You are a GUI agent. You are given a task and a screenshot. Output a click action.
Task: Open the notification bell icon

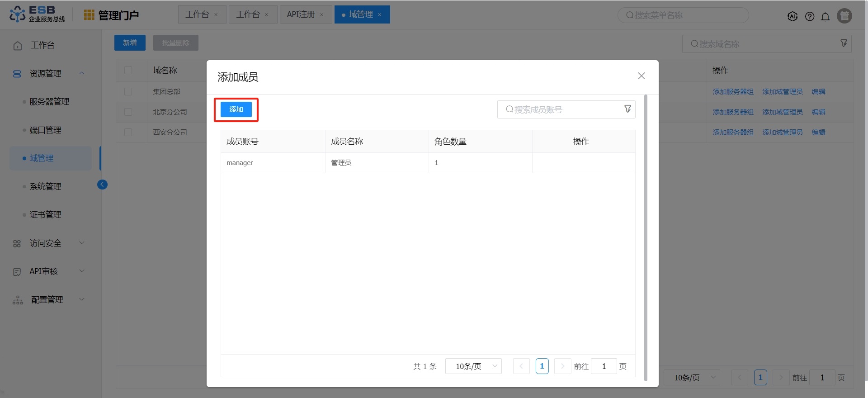pyautogui.click(x=825, y=16)
